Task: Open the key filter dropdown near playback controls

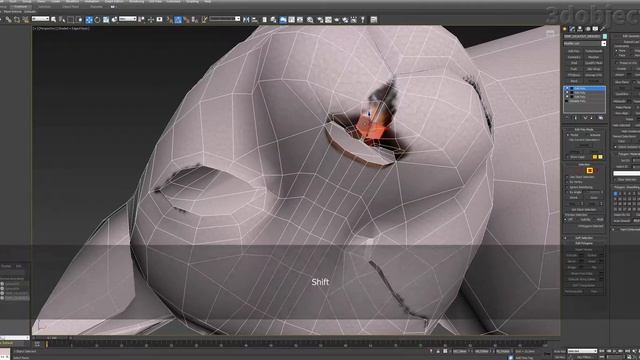Action: (582, 351)
